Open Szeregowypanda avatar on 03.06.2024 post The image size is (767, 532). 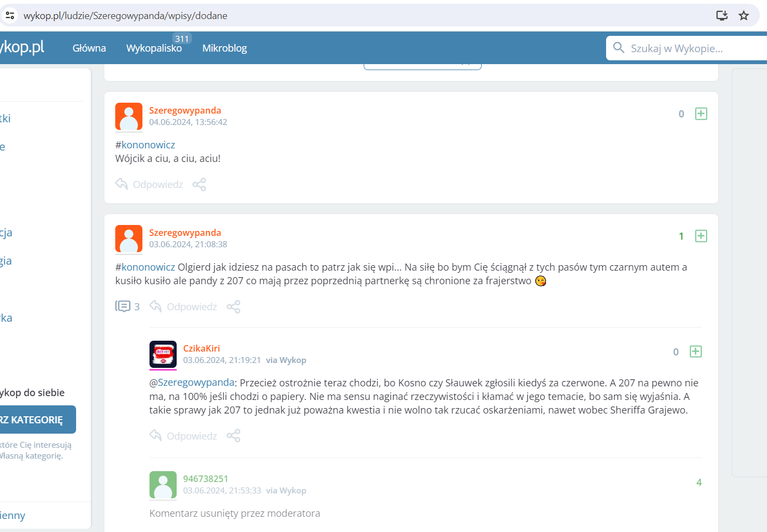tap(129, 239)
